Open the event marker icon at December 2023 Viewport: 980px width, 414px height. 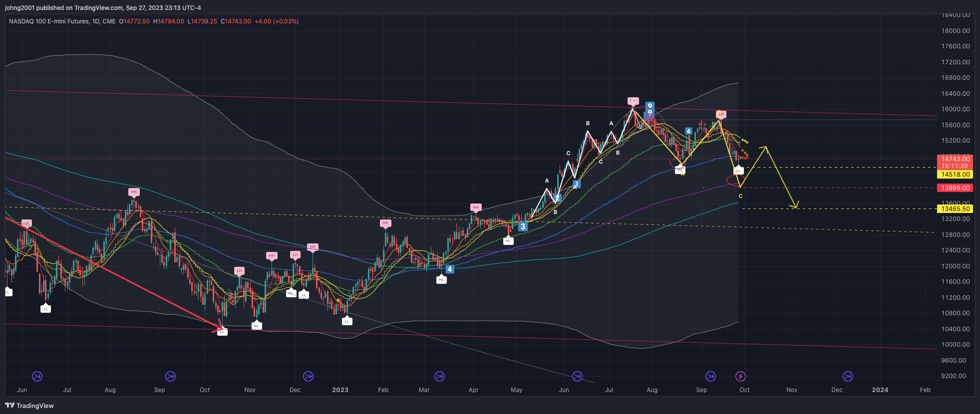848,376
